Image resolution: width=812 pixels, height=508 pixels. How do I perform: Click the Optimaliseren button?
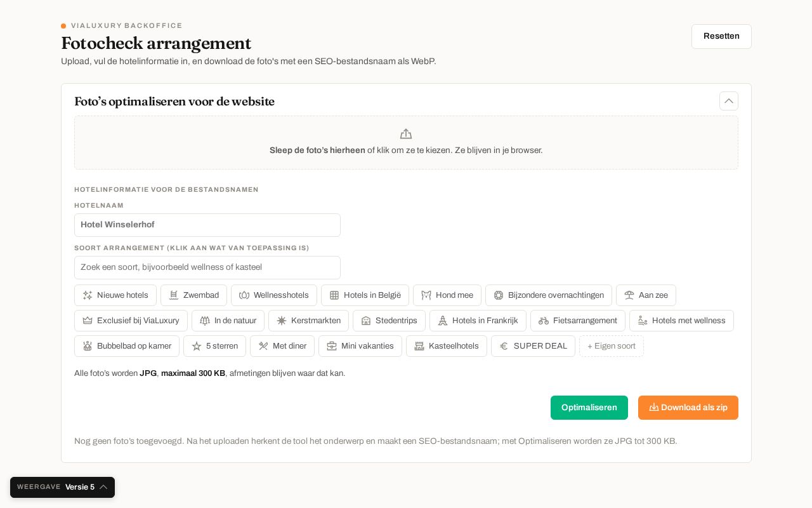(x=589, y=408)
